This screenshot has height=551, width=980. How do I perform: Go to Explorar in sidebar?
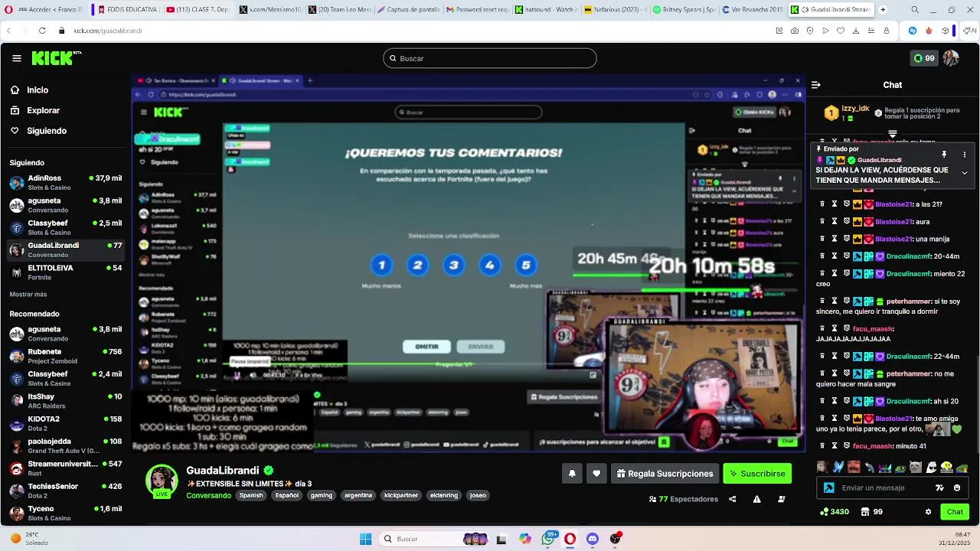tap(44, 110)
